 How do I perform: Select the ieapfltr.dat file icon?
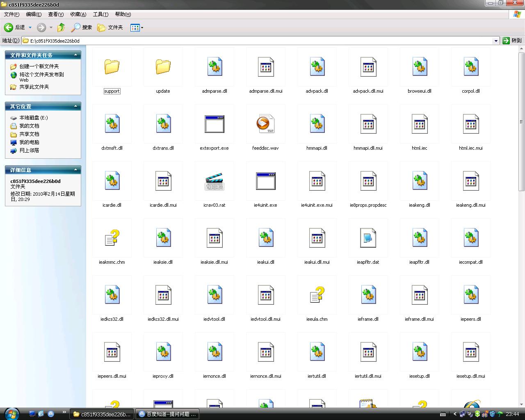pos(368,238)
